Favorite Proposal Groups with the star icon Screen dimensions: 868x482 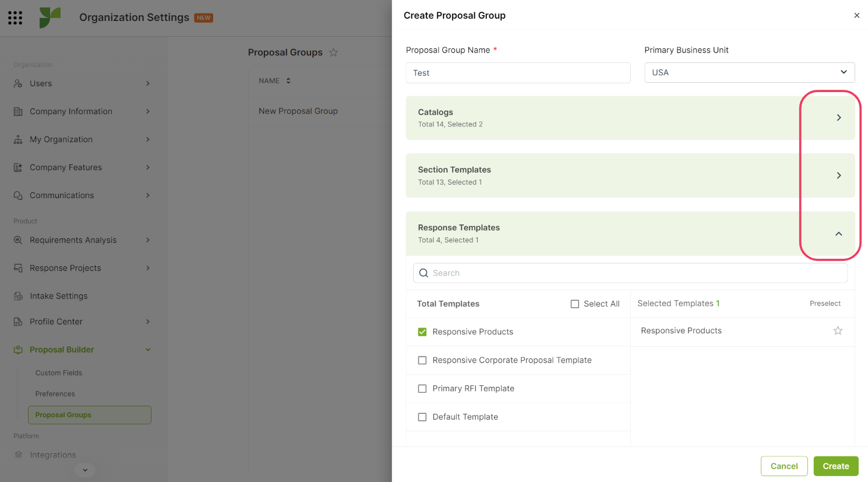(333, 52)
